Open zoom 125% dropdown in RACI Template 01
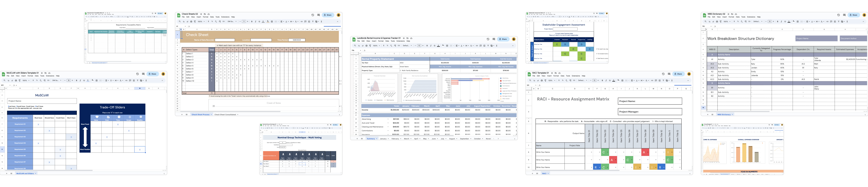The height and width of the screenshot is (187, 868). click(552, 80)
